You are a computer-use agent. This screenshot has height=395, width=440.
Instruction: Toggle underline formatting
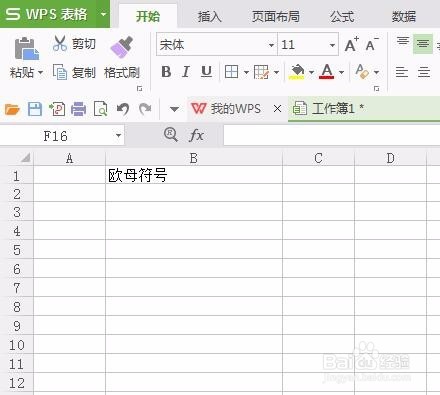click(x=206, y=72)
